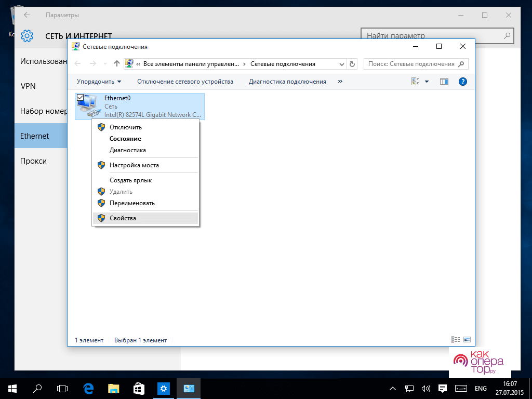The width and height of the screenshot is (532, 399).
Task: Click the Up arrow navigation icon
Action: [x=117, y=64]
